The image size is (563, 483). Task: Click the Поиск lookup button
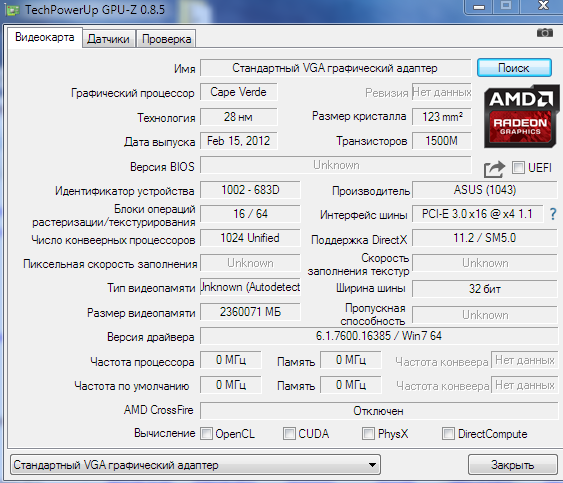click(x=514, y=68)
